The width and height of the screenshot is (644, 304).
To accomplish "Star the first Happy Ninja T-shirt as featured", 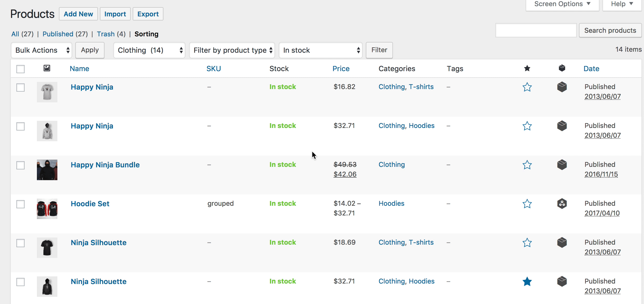I will (527, 87).
